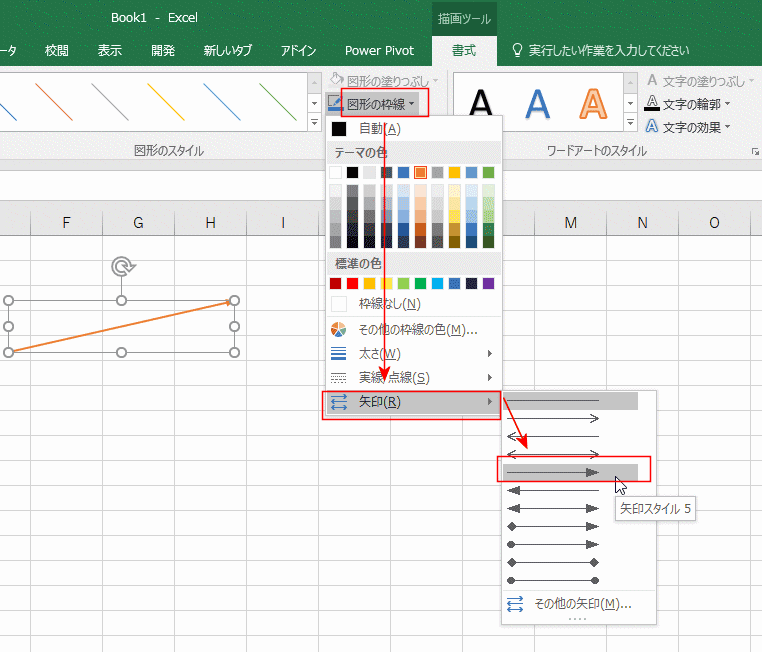762x652 pixels.
Task: Choose the plain line with no arrowheads
Action: (x=567, y=401)
